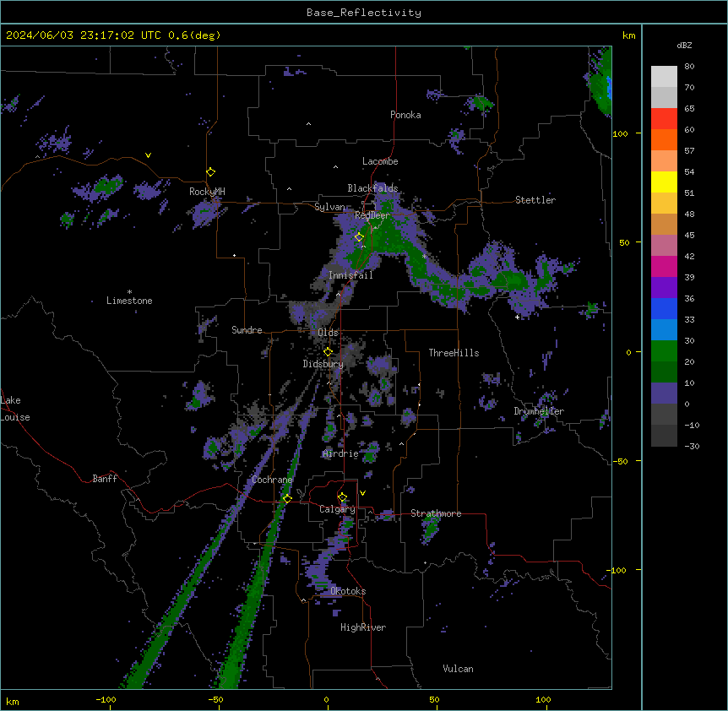Click the dBZ legend heading
The image size is (728, 711).
click(684, 45)
